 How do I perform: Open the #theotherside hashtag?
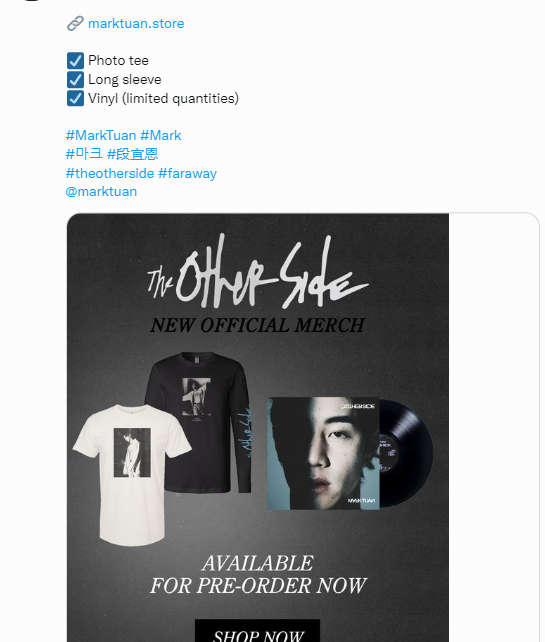point(110,173)
